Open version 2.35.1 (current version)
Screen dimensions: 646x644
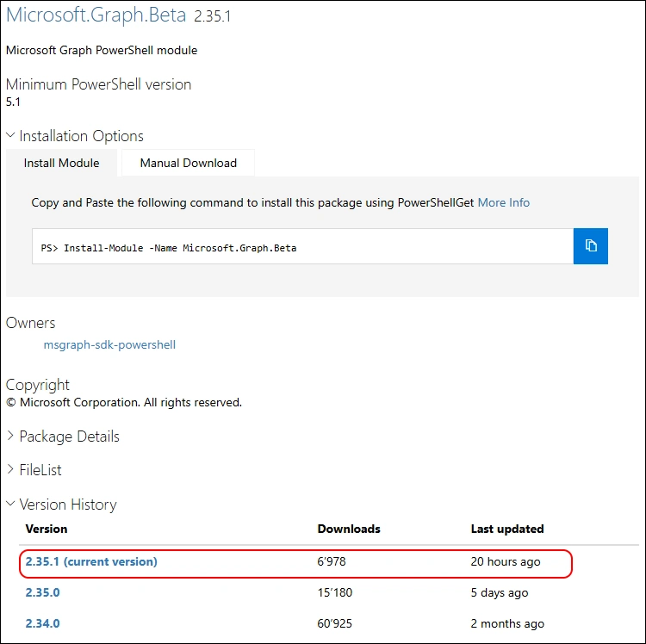pos(91,561)
